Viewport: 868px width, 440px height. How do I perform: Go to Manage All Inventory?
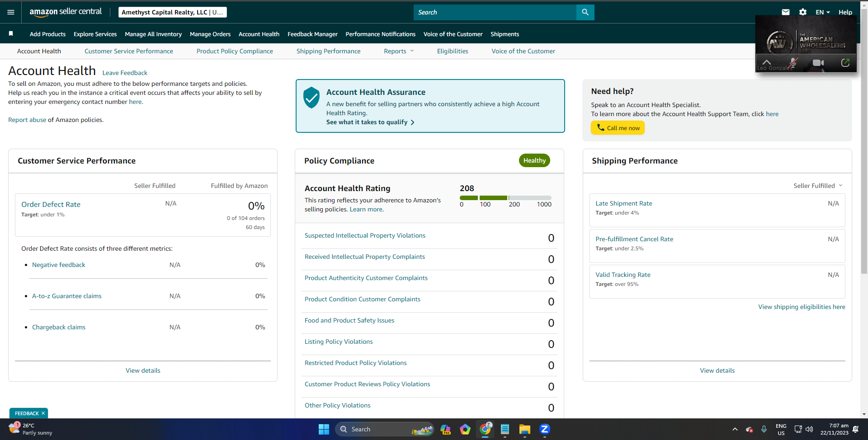(153, 34)
